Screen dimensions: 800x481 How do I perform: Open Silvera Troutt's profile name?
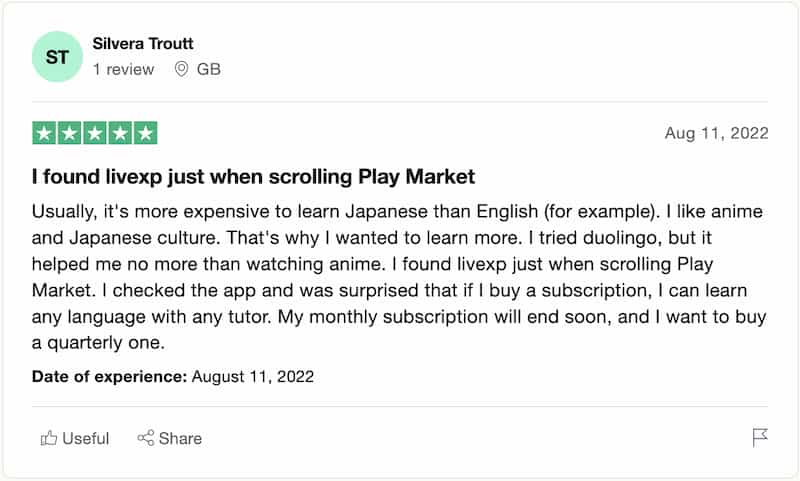point(143,44)
